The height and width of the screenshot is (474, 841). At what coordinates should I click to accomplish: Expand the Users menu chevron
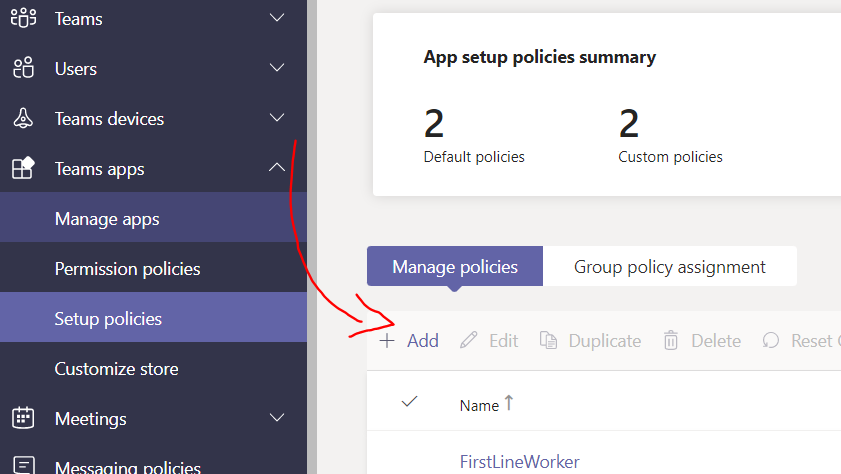(x=277, y=68)
